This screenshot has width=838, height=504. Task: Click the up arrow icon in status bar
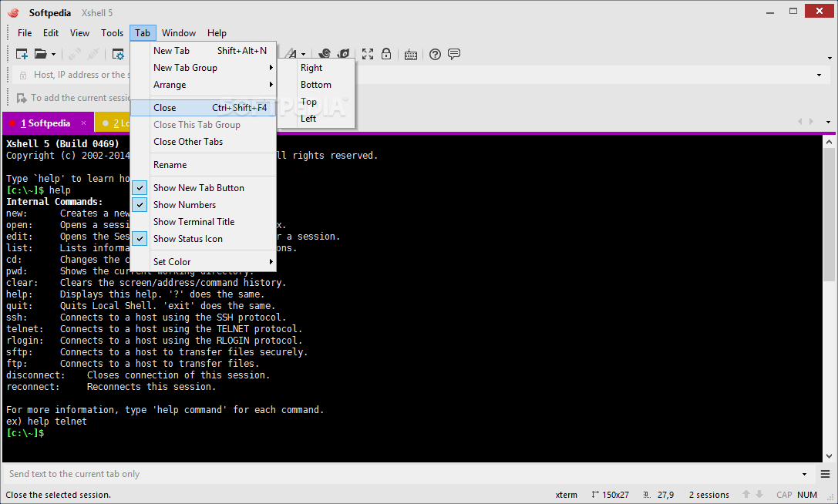746,495
